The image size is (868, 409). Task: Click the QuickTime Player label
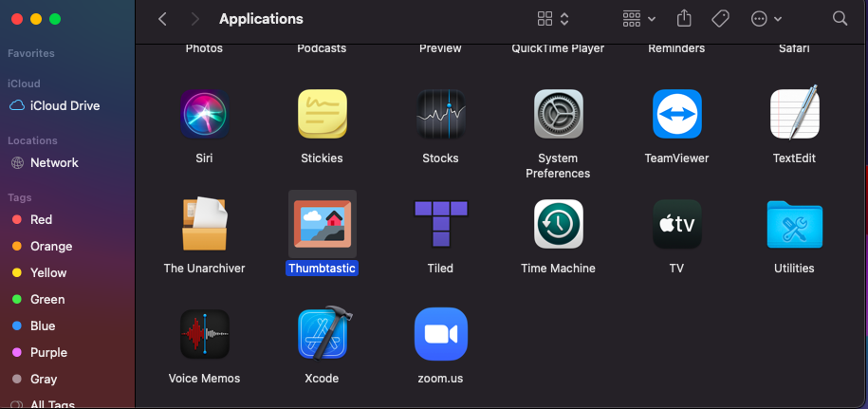click(x=558, y=48)
